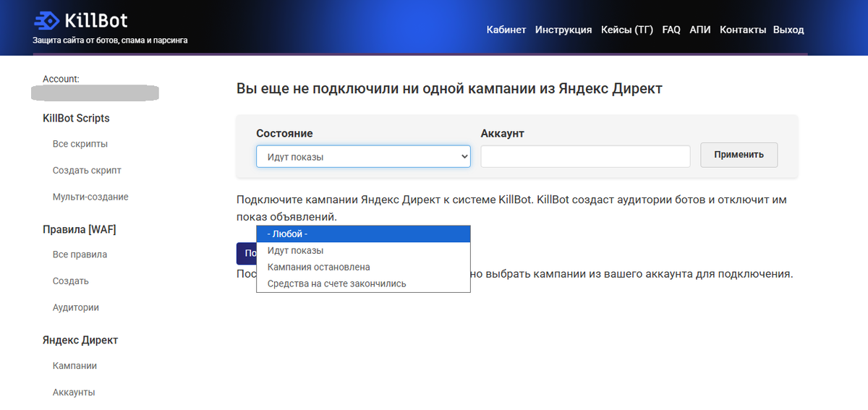This screenshot has height=410, width=868.
Task: Open Кампании under Яндекс Директ
Action: tap(75, 366)
